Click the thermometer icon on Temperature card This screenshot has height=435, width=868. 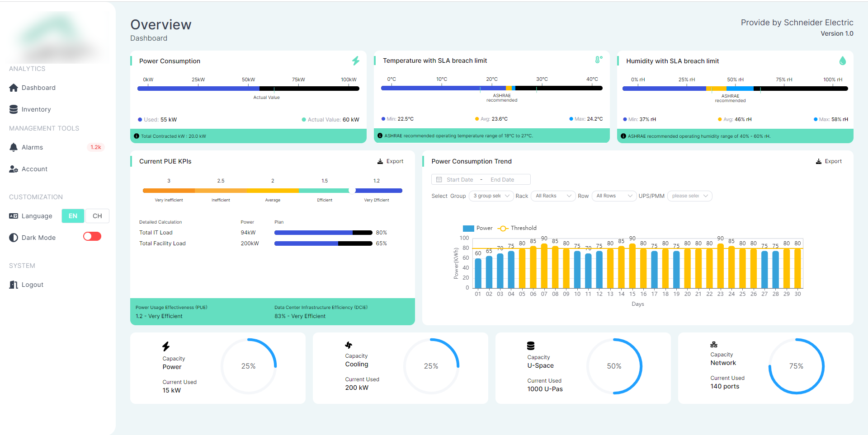tap(598, 59)
